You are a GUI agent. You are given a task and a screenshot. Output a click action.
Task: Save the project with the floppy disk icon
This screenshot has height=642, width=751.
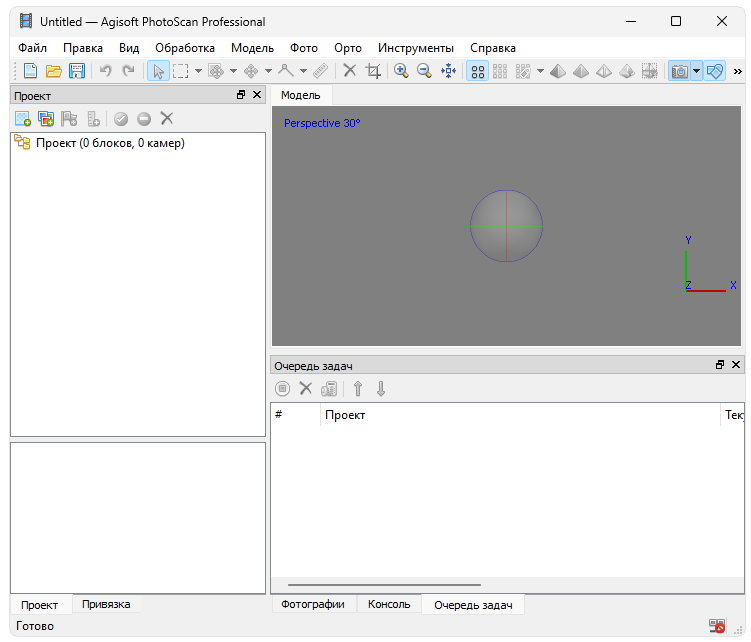click(76, 71)
